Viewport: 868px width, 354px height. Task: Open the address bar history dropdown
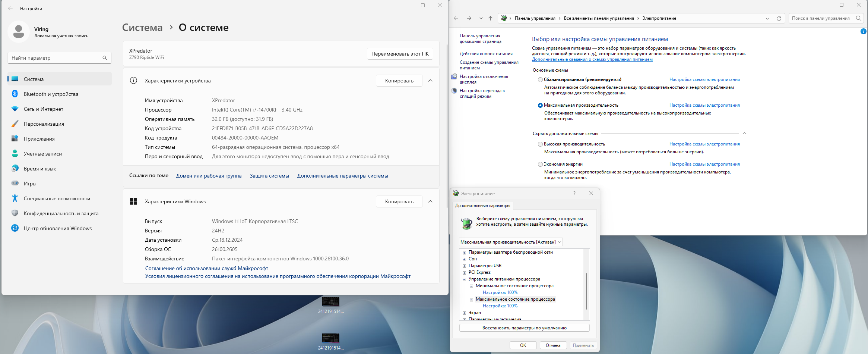(x=767, y=18)
